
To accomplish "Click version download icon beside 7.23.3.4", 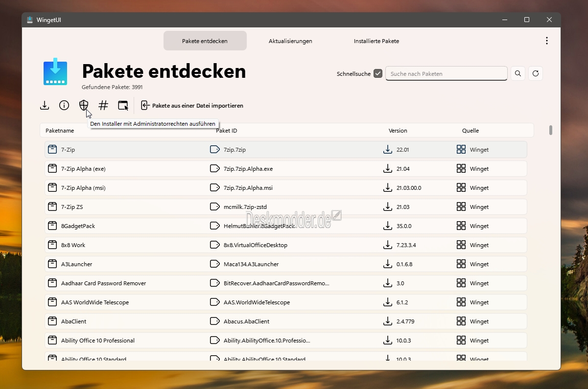I will [x=388, y=245].
